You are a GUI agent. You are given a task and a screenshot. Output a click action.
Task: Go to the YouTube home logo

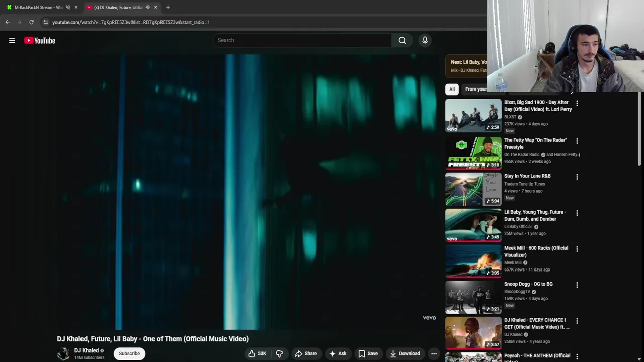point(40,40)
